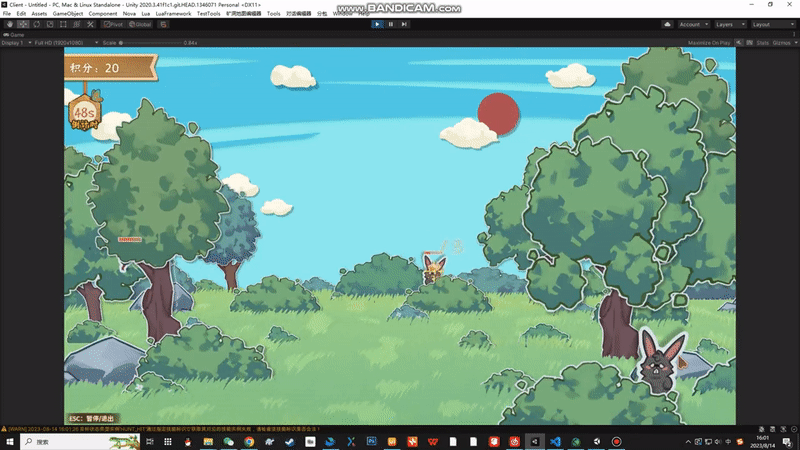Toggle Global/Local handle rotation
Screen dimensions: 800x450
(x=138, y=24)
